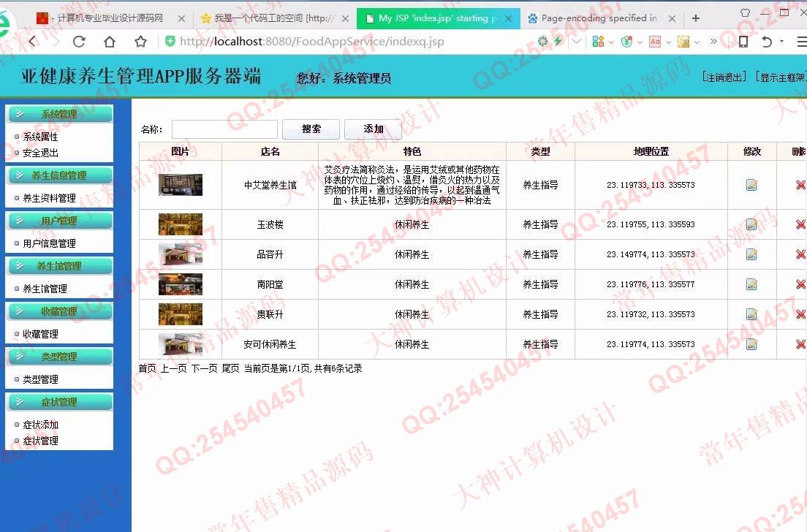Bookmark page with star icon
Viewport: 807px width, 532px height.
[140, 42]
